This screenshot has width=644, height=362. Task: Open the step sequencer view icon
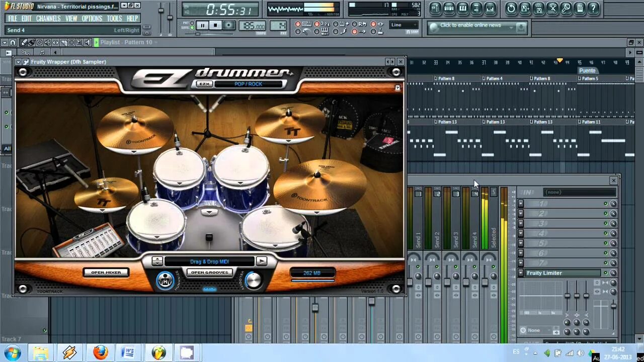pos(449,8)
